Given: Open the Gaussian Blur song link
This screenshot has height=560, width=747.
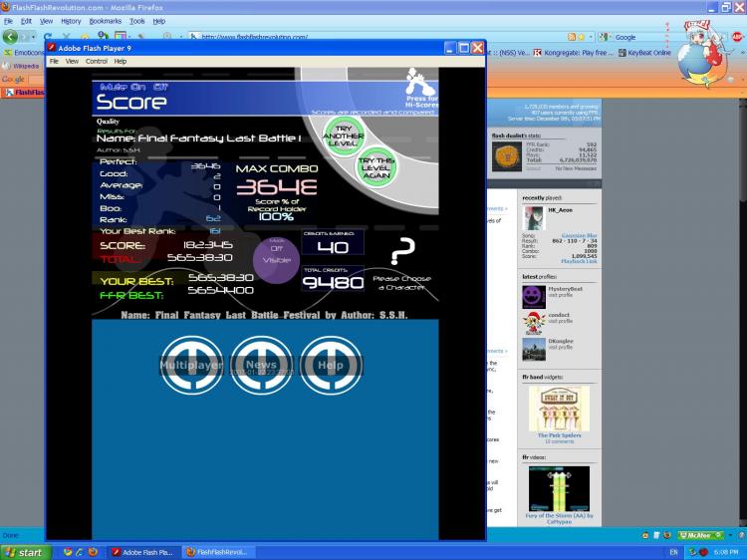Looking at the screenshot, I should (x=580, y=235).
